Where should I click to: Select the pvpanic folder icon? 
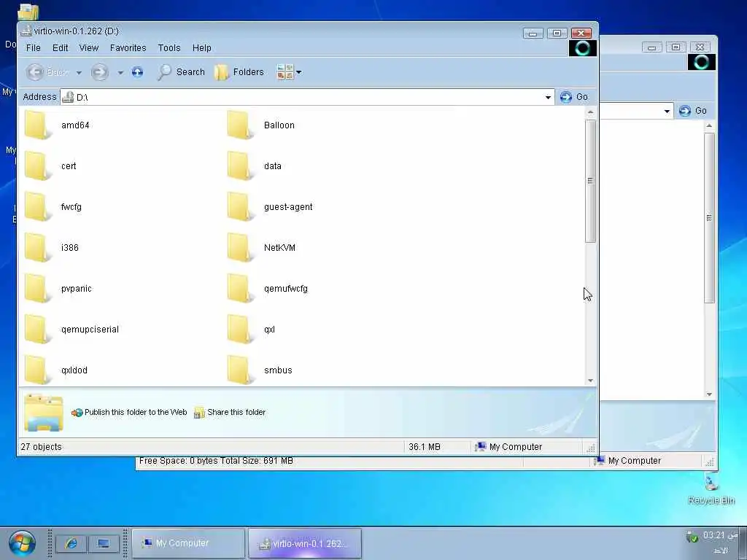tap(37, 289)
